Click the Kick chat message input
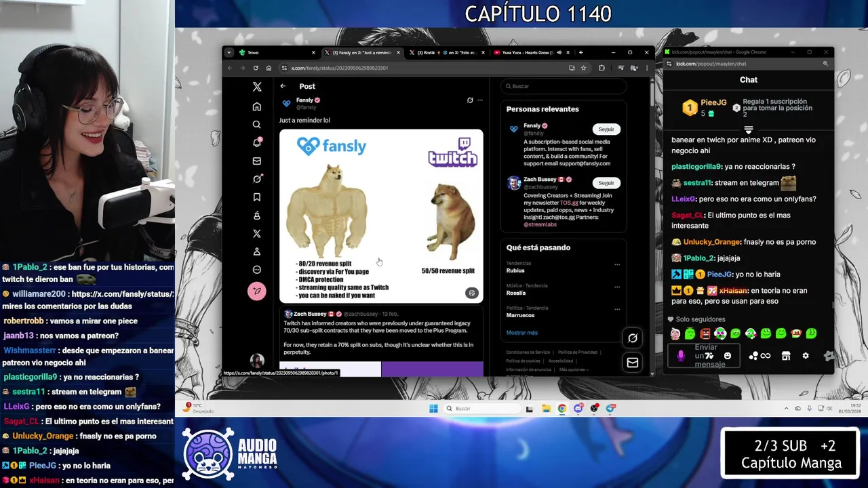 (703, 356)
